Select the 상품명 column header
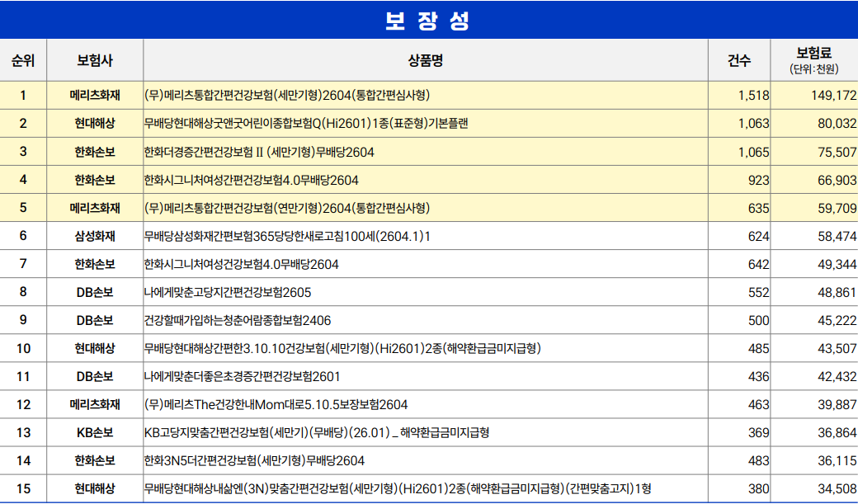This screenshot has width=858, height=504. tap(425, 60)
